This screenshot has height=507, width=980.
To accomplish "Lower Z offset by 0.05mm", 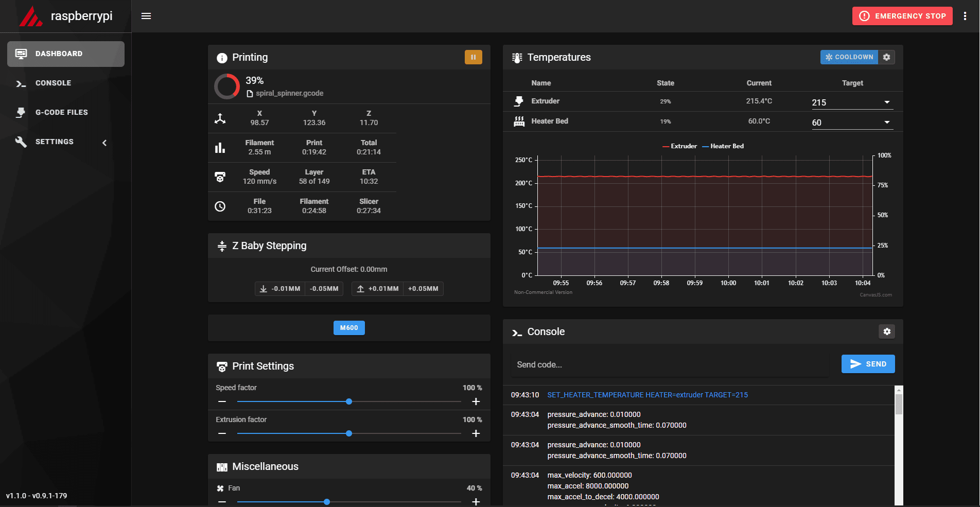I will pos(324,289).
